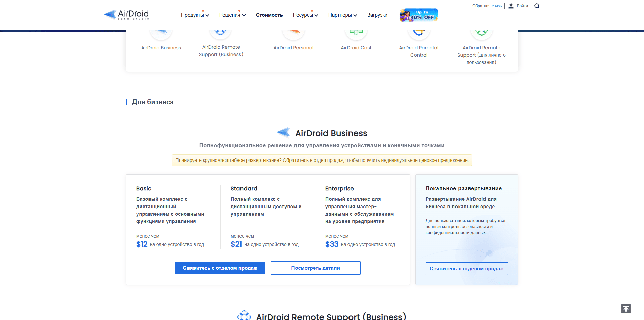Select the Basic plan title
Viewport: 644px width, 320px height.
[144, 189]
